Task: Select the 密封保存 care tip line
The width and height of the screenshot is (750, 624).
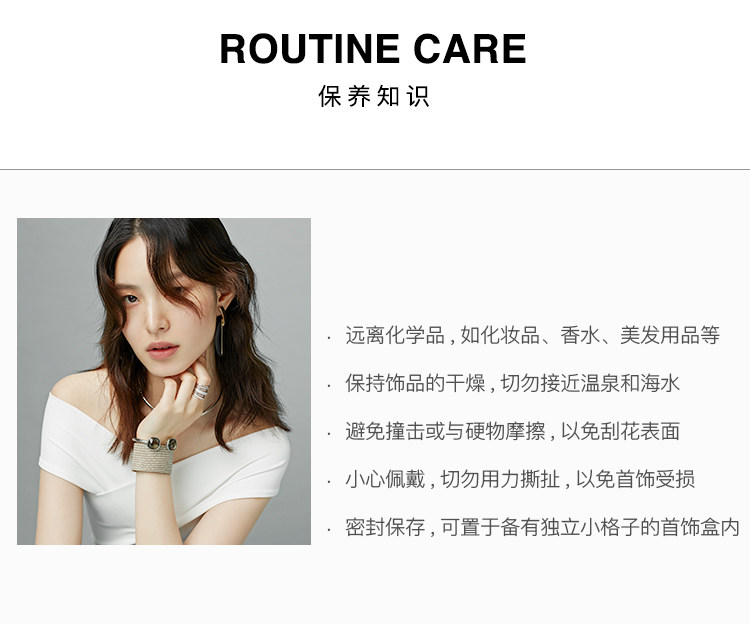Action: coord(542,527)
